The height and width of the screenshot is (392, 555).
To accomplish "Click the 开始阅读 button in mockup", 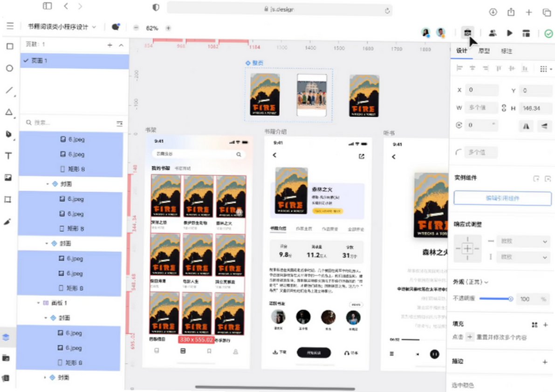I will pos(314,352).
